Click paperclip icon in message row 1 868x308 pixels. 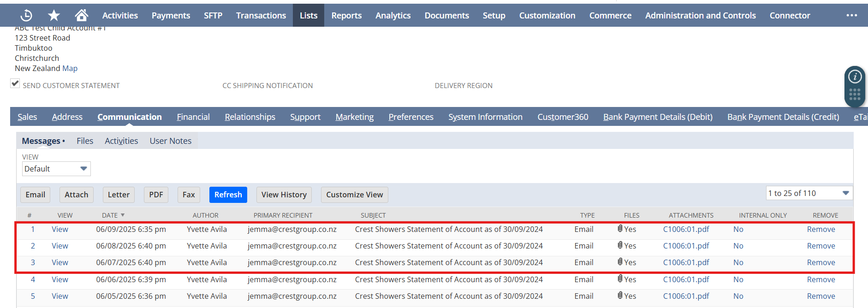[x=620, y=229]
